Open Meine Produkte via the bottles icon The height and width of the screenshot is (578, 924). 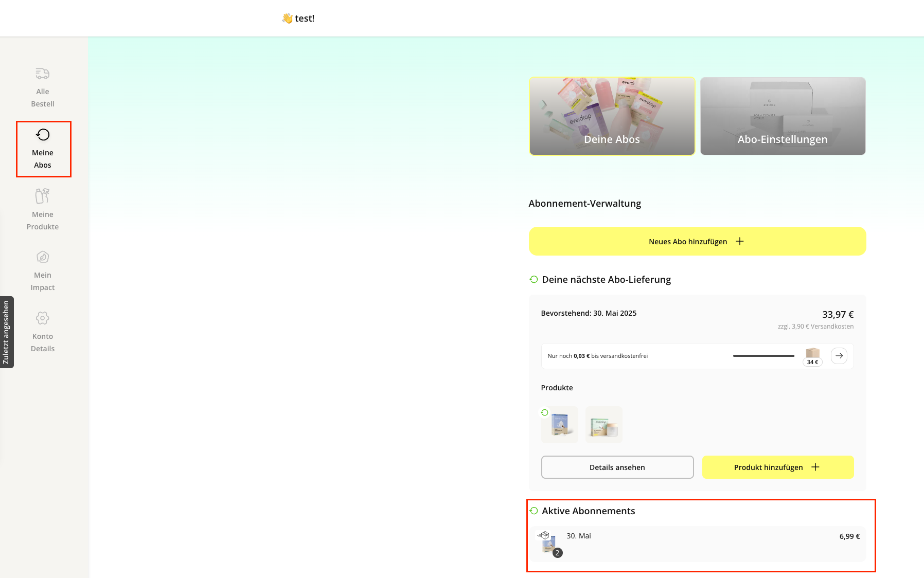(x=43, y=196)
